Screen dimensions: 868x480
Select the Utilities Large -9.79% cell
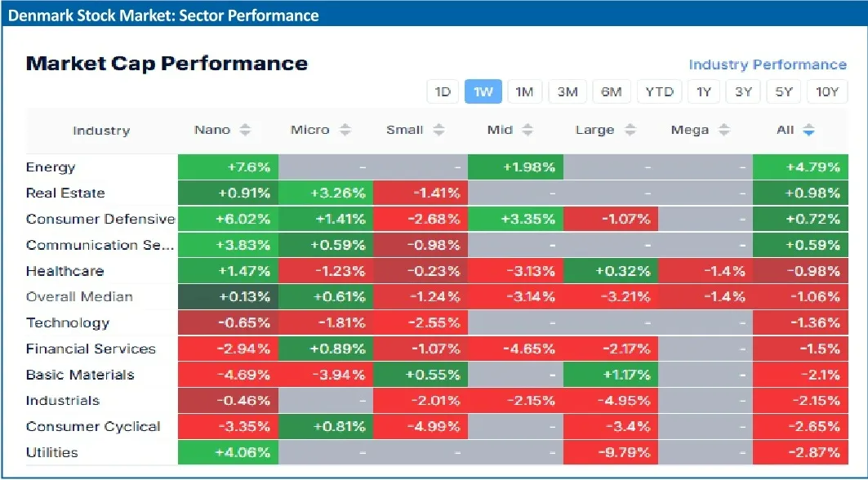pos(611,452)
